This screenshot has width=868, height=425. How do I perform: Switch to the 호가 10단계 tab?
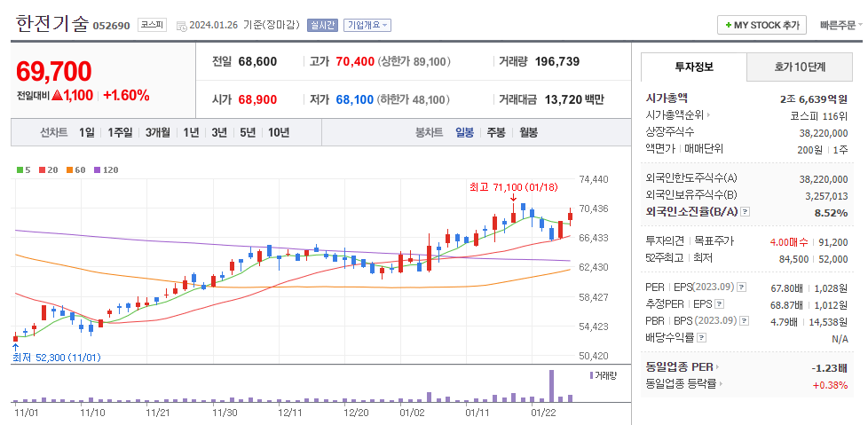800,67
